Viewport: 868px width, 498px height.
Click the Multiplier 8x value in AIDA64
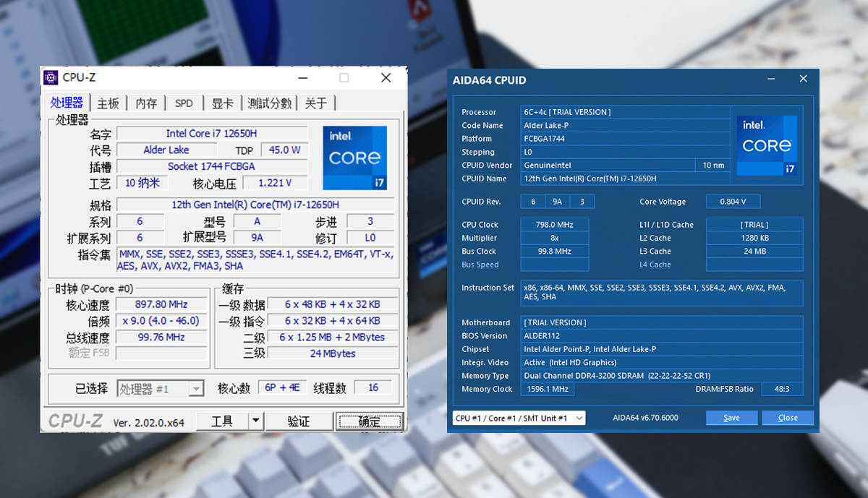click(x=555, y=238)
